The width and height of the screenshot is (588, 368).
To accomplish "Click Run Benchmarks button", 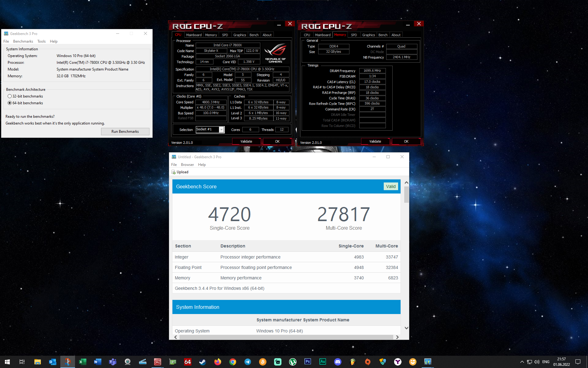I will coord(125,132).
